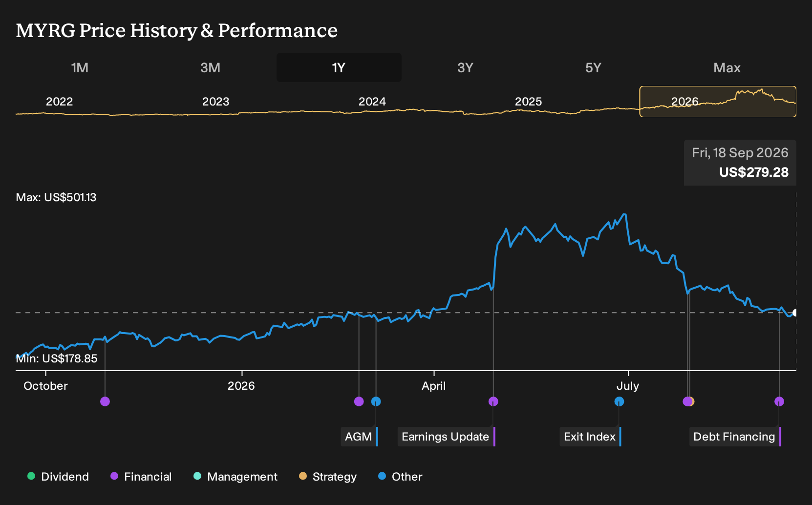This screenshot has height=505, width=812.
Task: Toggle the Management legend filter
Action: 235,477
